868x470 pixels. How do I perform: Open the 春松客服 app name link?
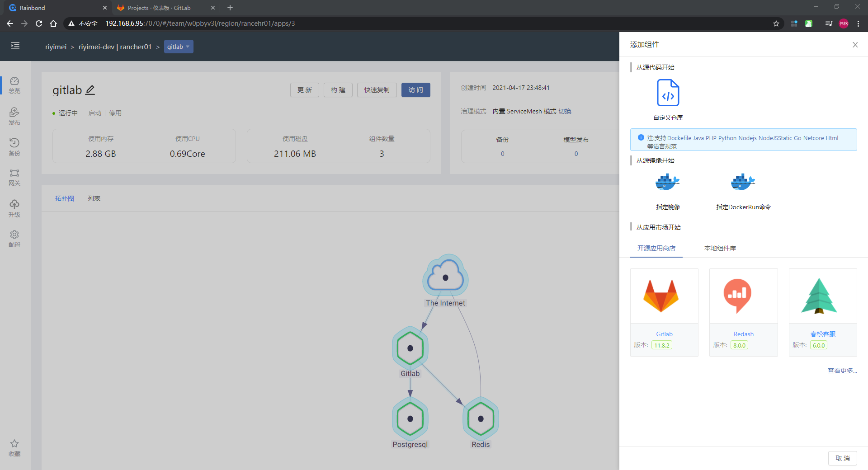pyautogui.click(x=823, y=334)
